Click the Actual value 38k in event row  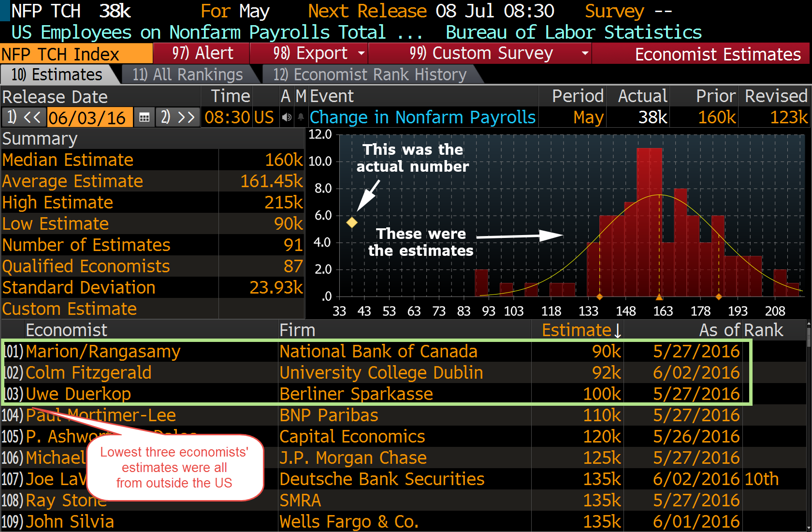click(x=652, y=118)
